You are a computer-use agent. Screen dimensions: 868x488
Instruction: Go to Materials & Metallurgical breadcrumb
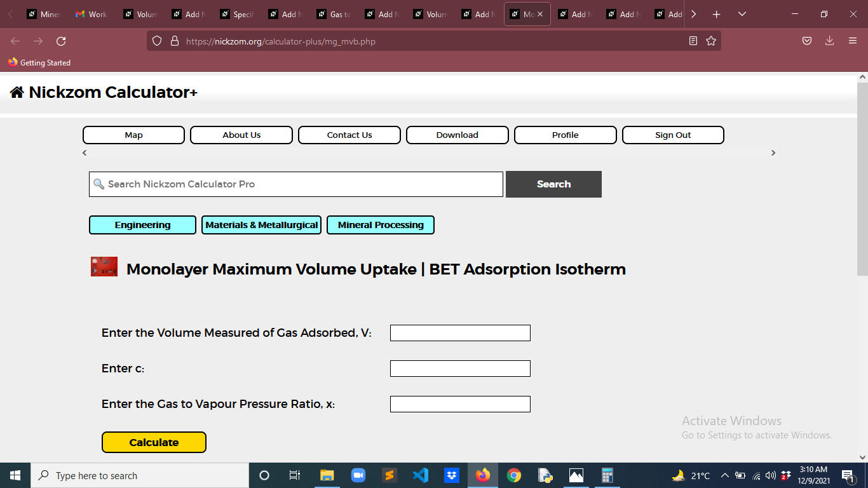point(261,225)
